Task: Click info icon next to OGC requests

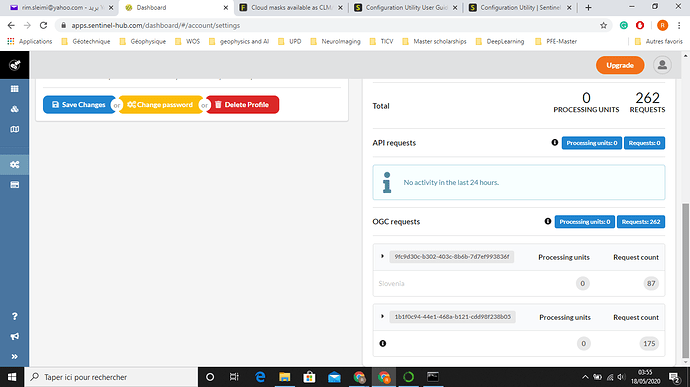Action: [547, 221]
